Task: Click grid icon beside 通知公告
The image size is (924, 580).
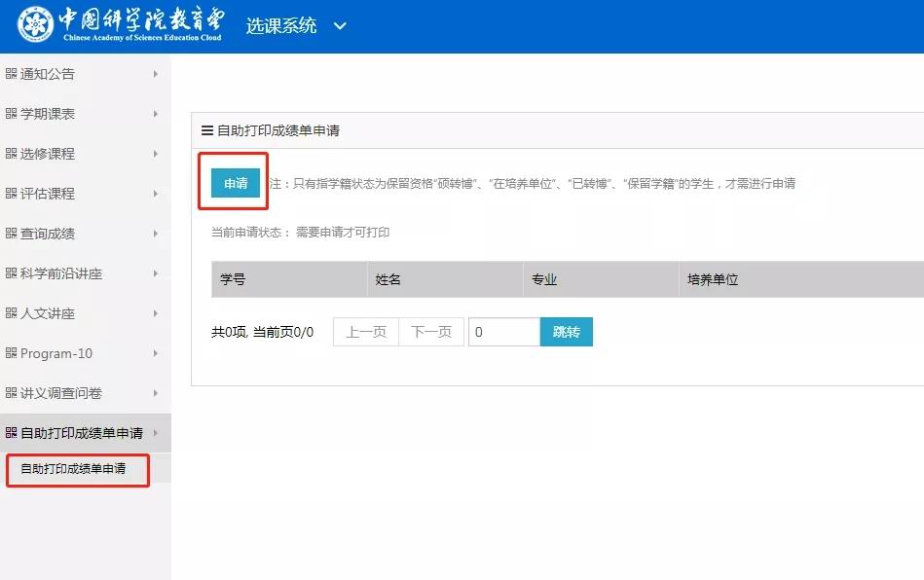Action: point(11,74)
